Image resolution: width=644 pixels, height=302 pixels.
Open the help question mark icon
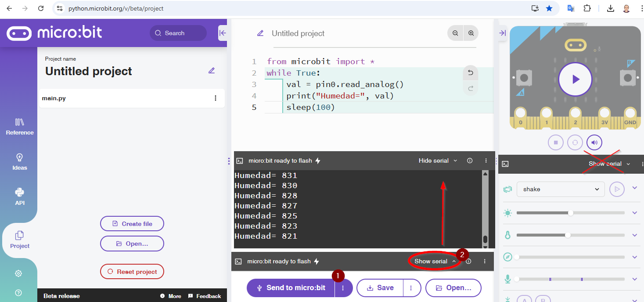click(x=18, y=293)
